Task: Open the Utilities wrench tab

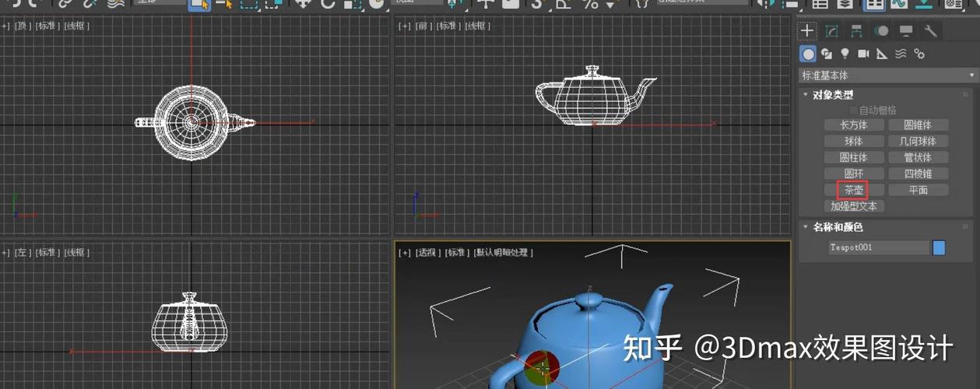Action: [931, 31]
